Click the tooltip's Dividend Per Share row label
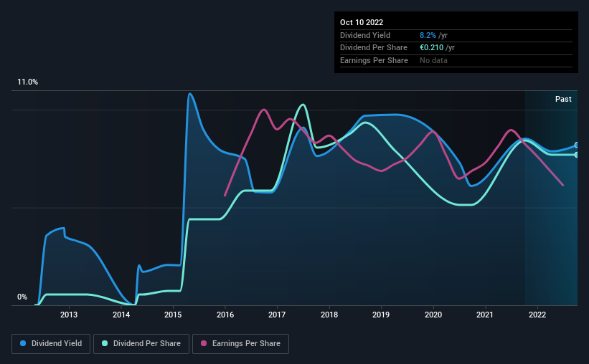This screenshot has height=364, width=589. point(373,48)
